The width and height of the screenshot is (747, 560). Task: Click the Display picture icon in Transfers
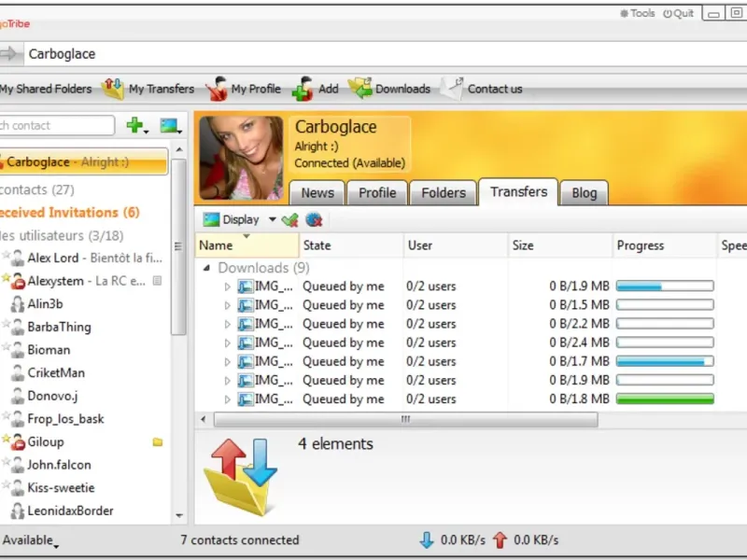pyautogui.click(x=211, y=219)
